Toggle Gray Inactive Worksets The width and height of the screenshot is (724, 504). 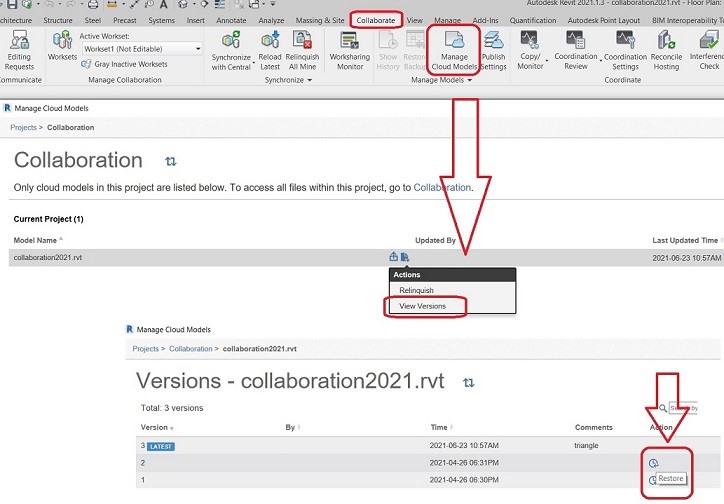click(x=125, y=64)
